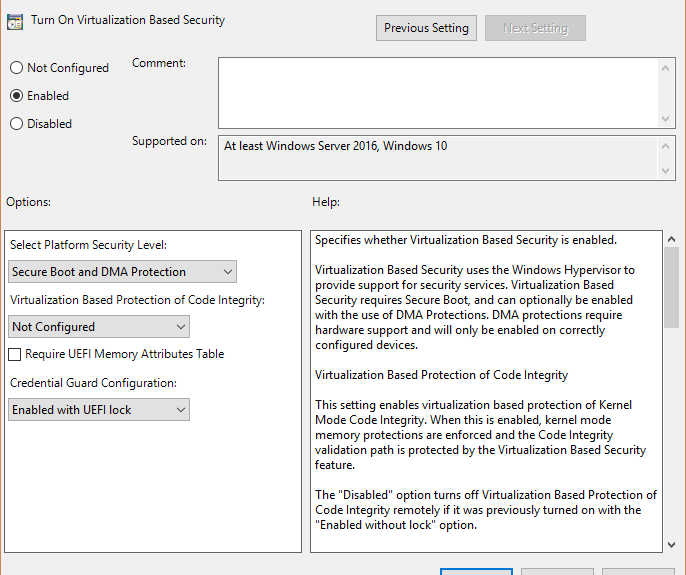Open the Select Platform Security Level dropdown
Viewport: 686px width, 575px height.
click(123, 272)
